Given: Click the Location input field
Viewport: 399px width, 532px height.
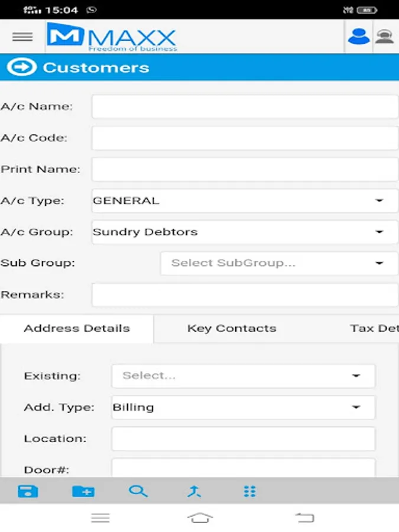Looking at the screenshot, I should click(243, 439).
